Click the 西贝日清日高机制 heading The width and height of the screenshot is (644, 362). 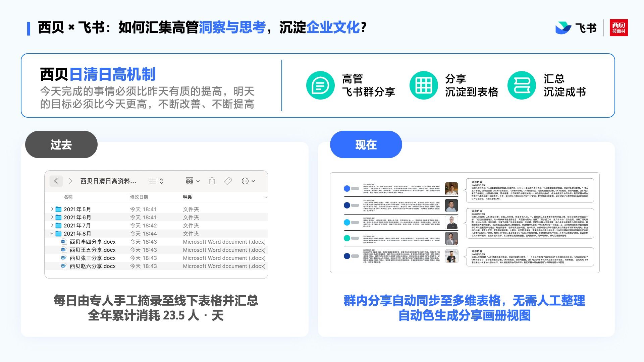tap(98, 74)
